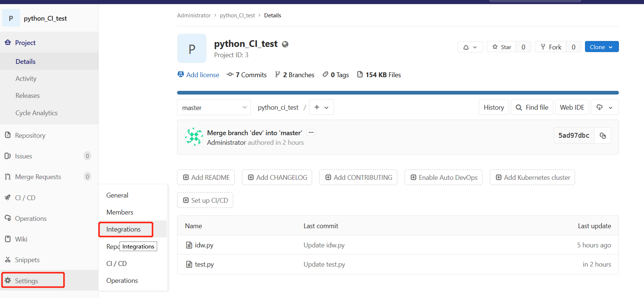Click the Merge Requests icon in sidebar

(x=8, y=177)
